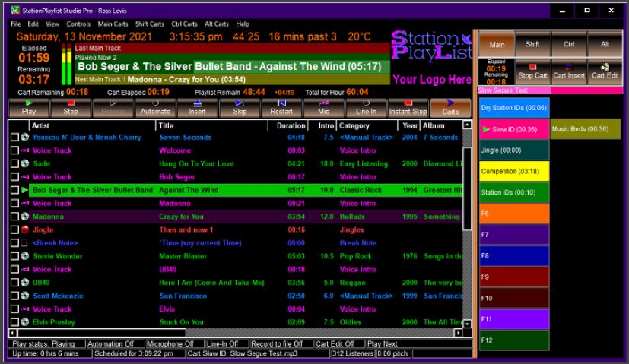Screen dimensions: 629x364
Task: Click the Stop Cart button
Action: coord(532,71)
